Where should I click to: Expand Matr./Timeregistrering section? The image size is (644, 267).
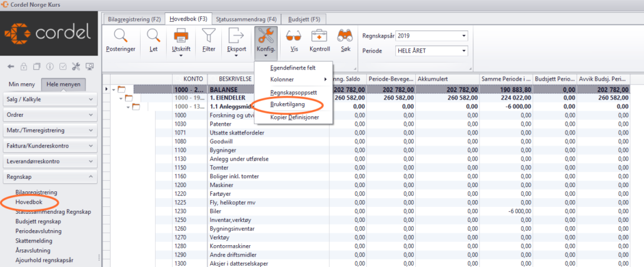pyautogui.click(x=50, y=130)
